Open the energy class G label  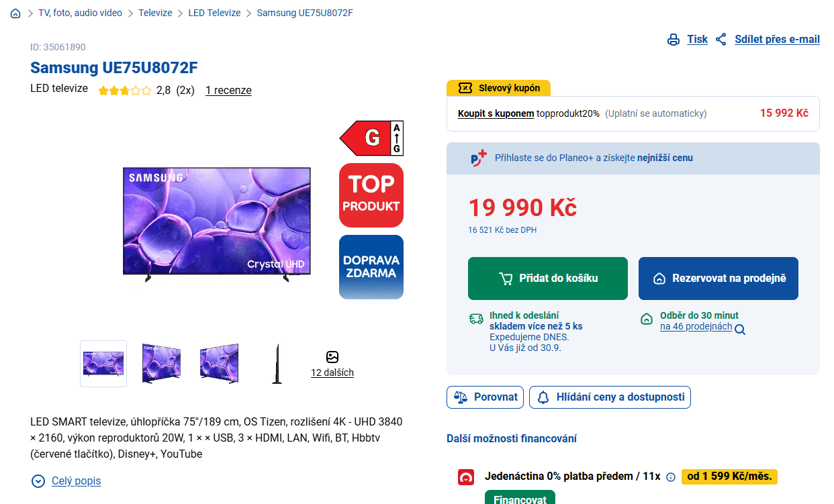pyautogui.click(x=371, y=138)
